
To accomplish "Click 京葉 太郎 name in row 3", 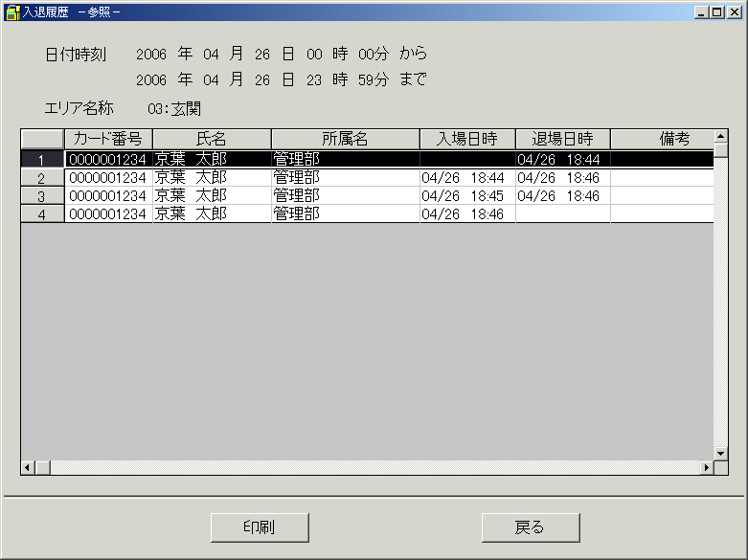I will (x=212, y=196).
